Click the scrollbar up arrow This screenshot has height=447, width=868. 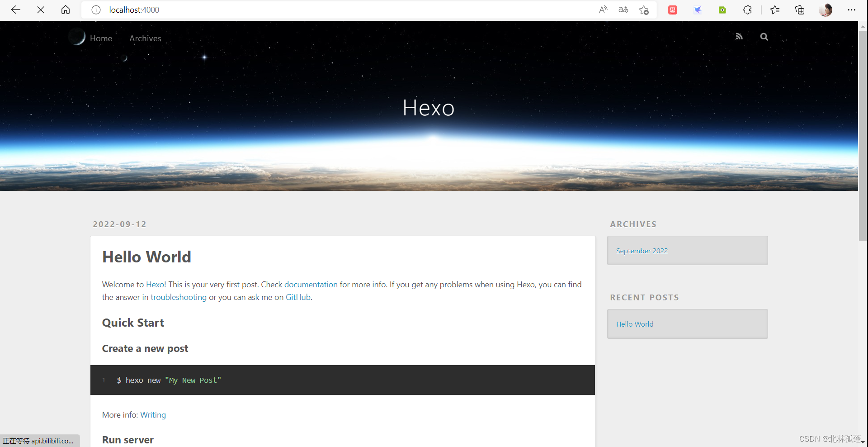(x=863, y=26)
